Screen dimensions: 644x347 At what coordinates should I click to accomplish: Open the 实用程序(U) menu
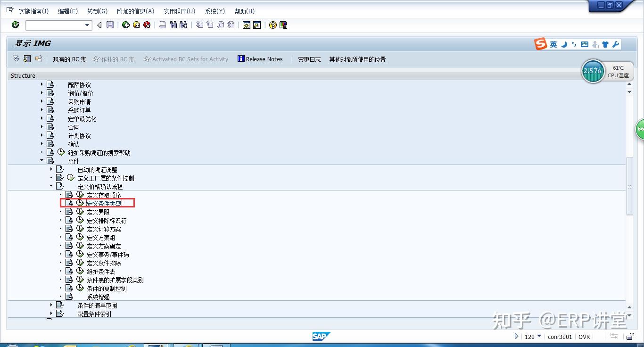point(179,11)
